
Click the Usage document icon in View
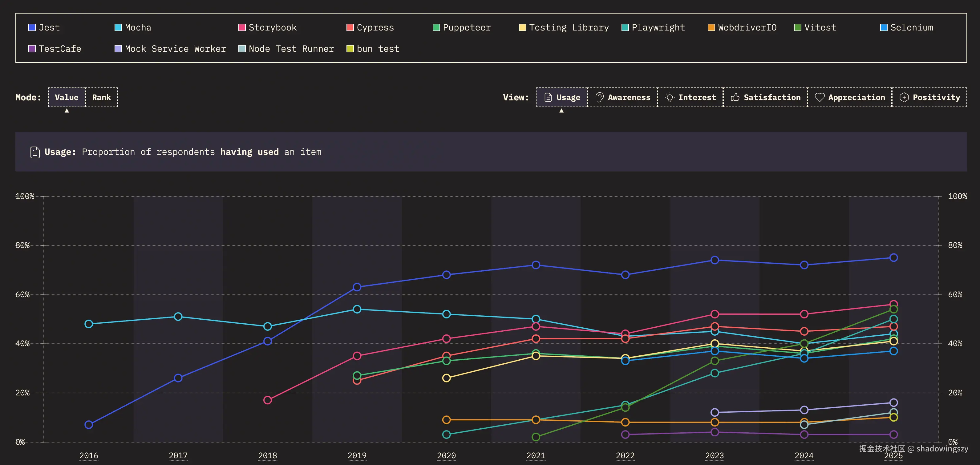(548, 97)
